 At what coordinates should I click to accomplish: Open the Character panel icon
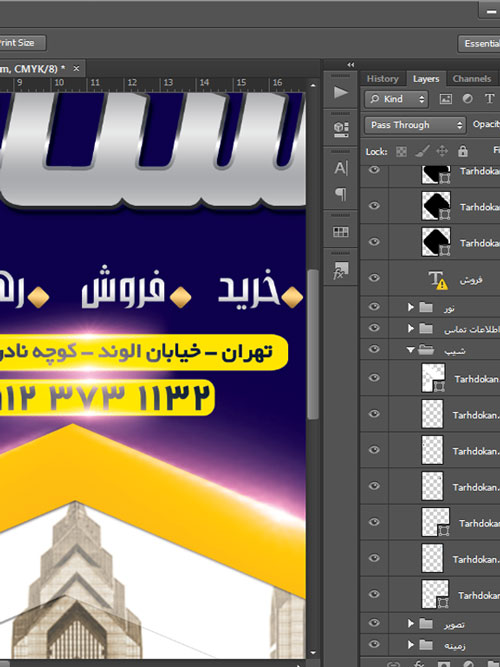click(341, 168)
